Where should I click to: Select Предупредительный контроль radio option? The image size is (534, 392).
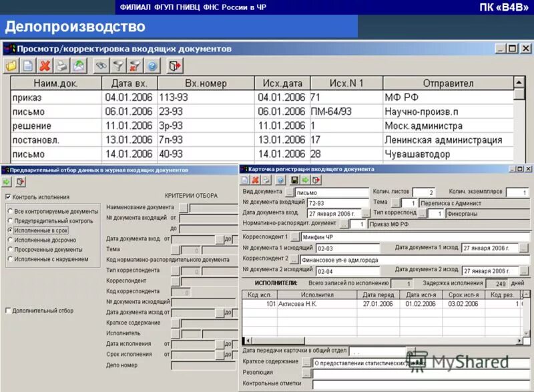[x=10, y=220]
